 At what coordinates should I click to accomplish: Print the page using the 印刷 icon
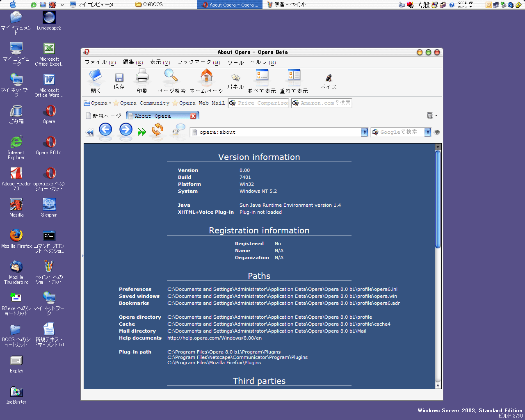pyautogui.click(x=142, y=81)
